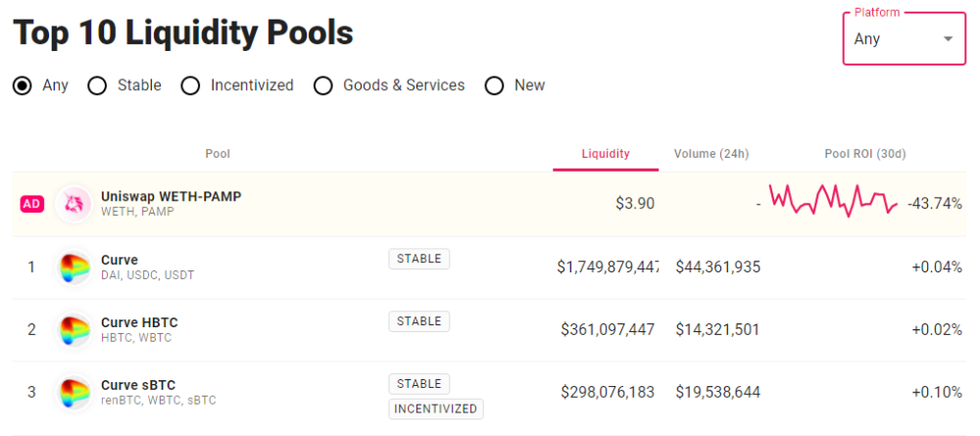The width and height of the screenshot is (980, 436).
Task: Sort by Liquidity column header
Action: (x=606, y=154)
